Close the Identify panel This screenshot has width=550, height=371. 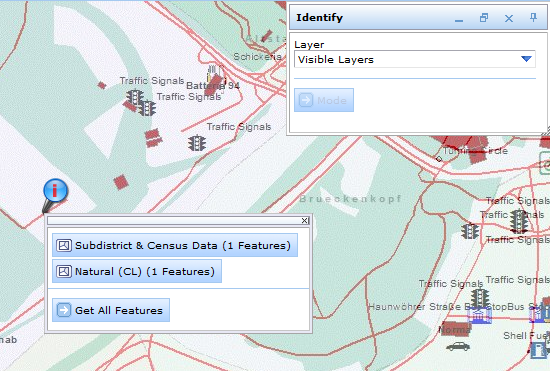[x=509, y=18]
